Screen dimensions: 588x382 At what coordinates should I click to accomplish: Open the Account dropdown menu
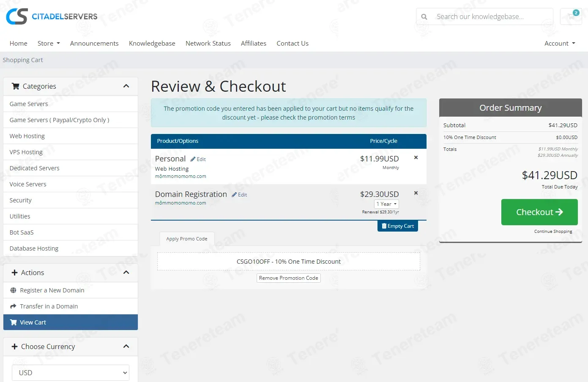560,44
